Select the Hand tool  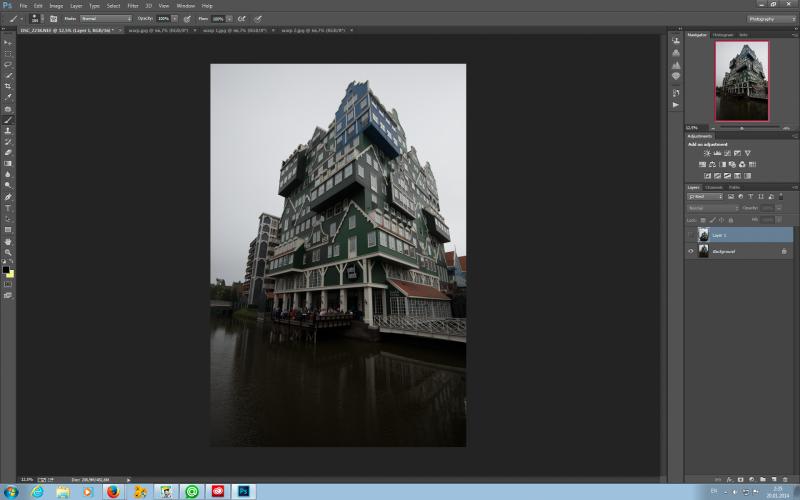(8, 242)
